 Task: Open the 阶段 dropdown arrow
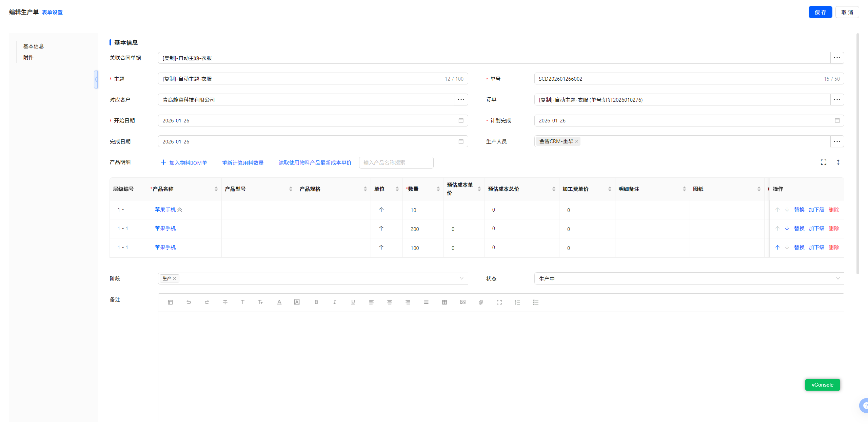point(461,279)
